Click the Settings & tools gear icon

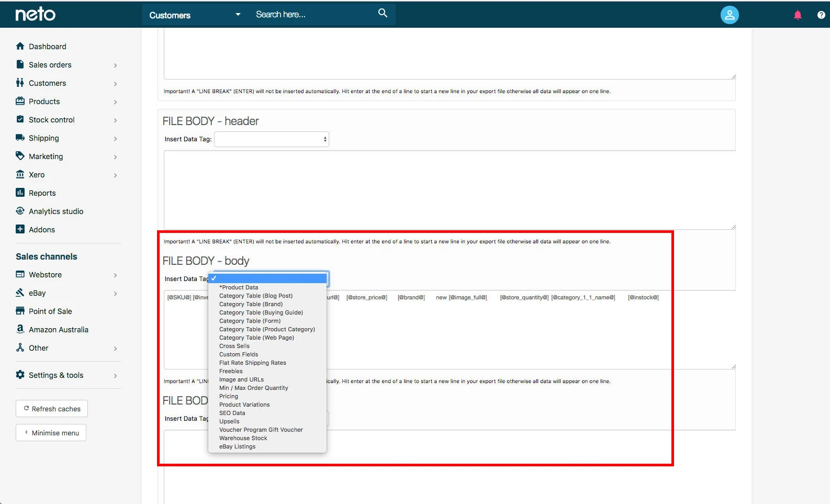pos(20,375)
